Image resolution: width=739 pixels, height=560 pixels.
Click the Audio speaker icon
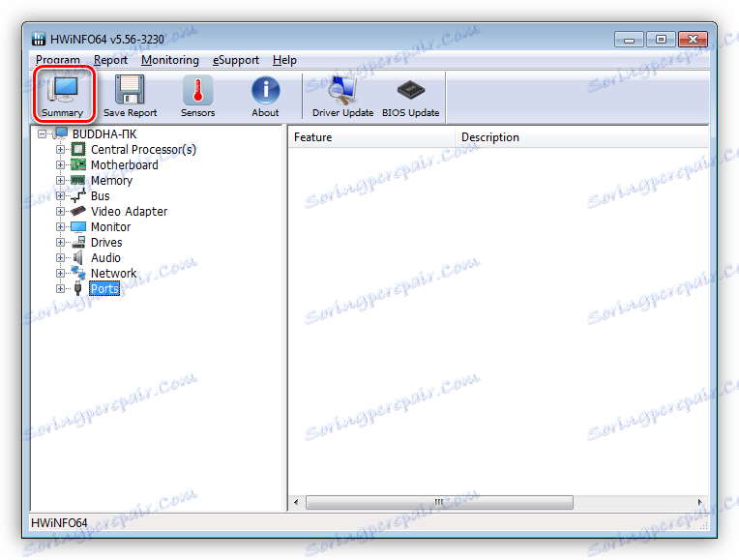pos(78,257)
